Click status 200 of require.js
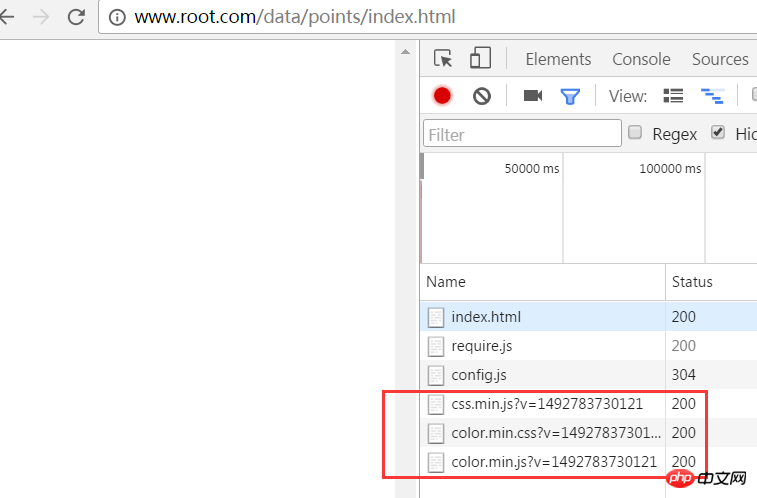This screenshot has width=757, height=498. click(684, 346)
